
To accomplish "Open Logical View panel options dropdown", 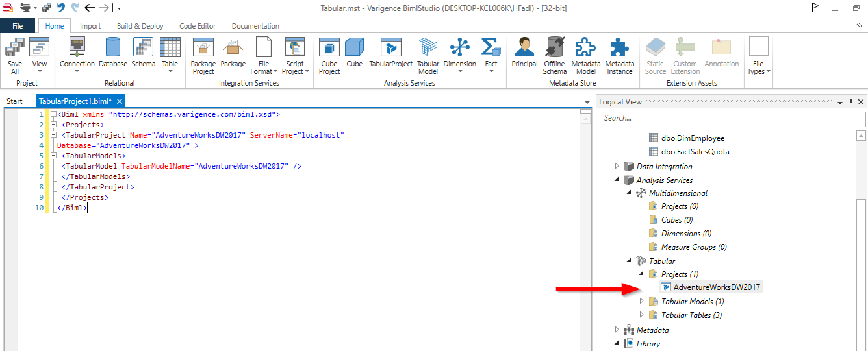I will pyautogui.click(x=840, y=102).
